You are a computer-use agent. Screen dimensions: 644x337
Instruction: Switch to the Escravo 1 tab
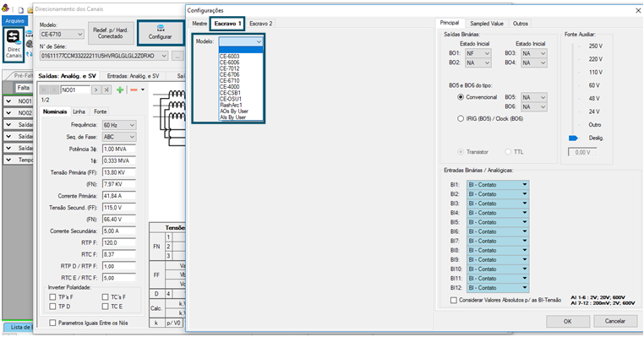[x=227, y=24]
